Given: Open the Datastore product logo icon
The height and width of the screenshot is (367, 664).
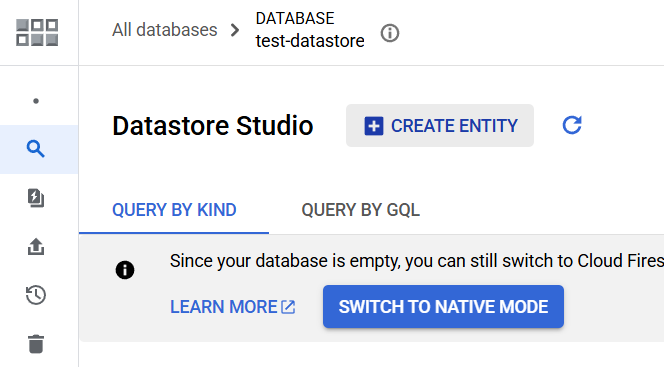Looking at the screenshot, I should [37, 32].
